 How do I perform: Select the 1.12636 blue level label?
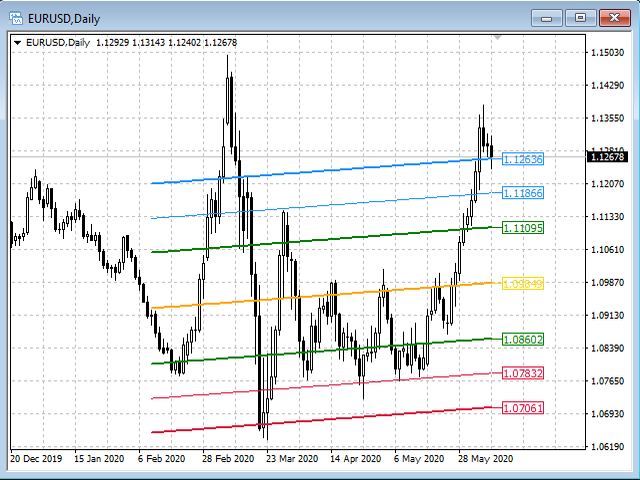tap(522, 159)
